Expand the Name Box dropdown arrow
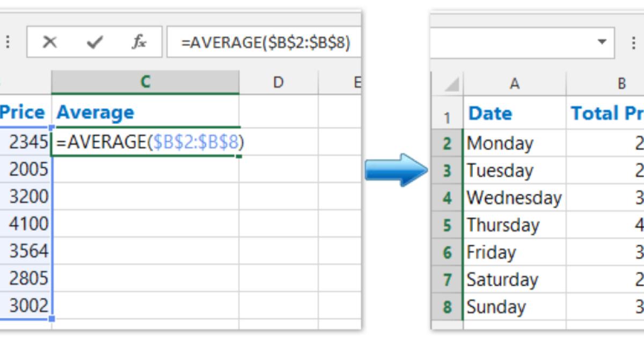The height and width of the screenshot is (338, 644). [x=602, y=42]
